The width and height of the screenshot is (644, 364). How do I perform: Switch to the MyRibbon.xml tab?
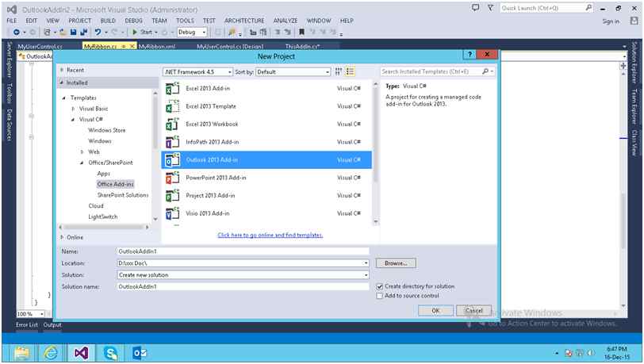pos(157,47)
